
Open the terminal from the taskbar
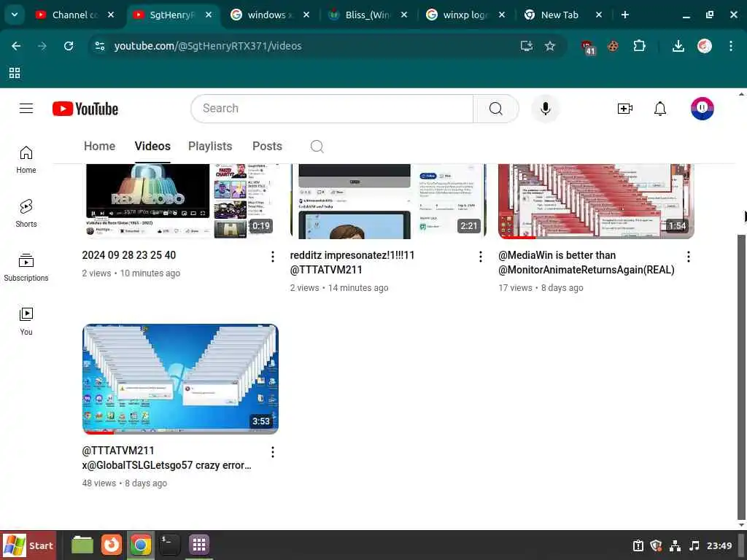tap(169, 545)
